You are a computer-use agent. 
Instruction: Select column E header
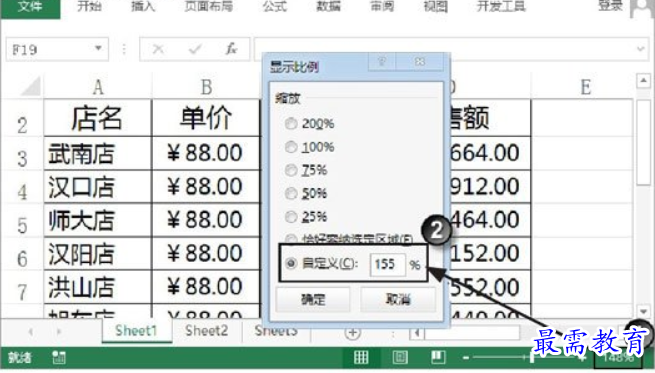click(585, 87)
